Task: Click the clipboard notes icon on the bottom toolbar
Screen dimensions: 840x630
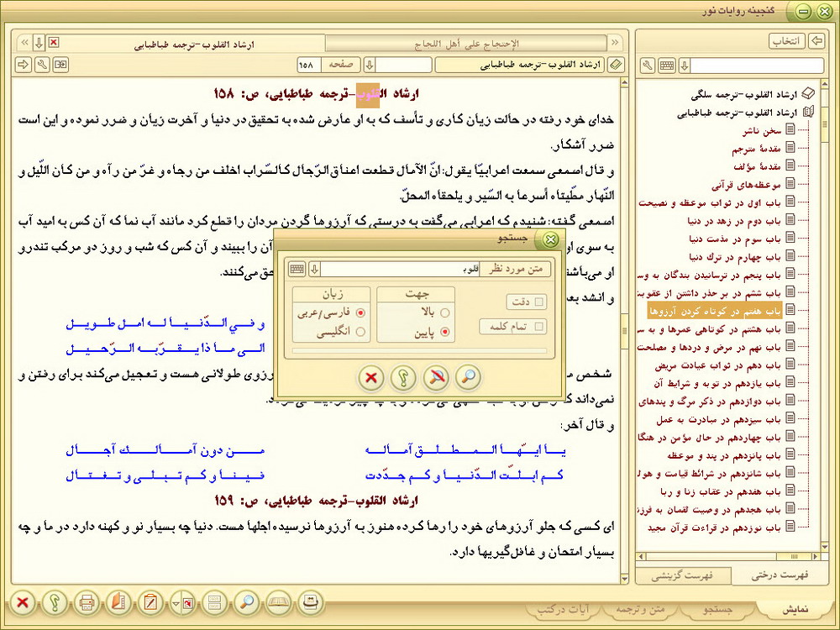Action: (x=150, y=603)
